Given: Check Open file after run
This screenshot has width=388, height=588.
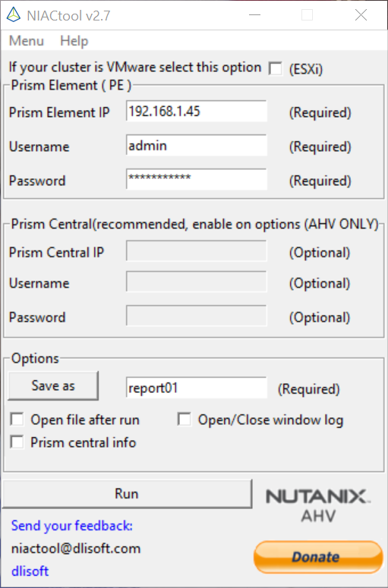Looking at the screenshot, I should pos(17,420).
